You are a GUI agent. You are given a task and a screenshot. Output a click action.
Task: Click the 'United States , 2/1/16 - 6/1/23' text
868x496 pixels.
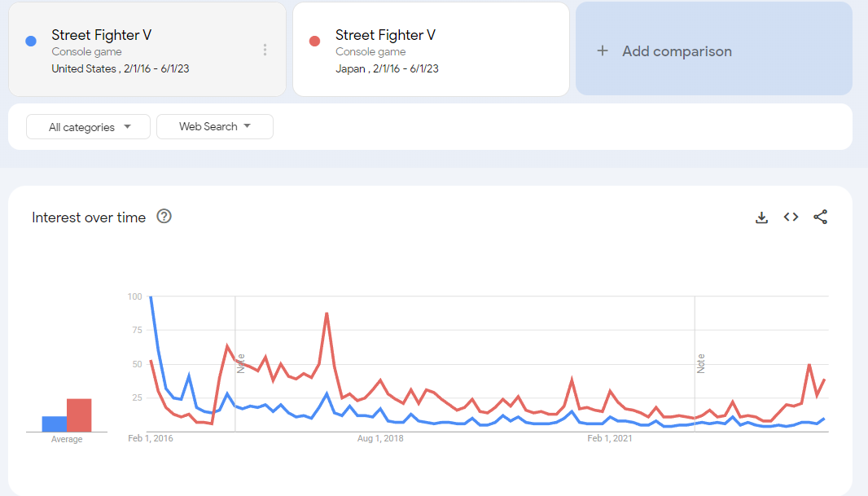[121, 68]
